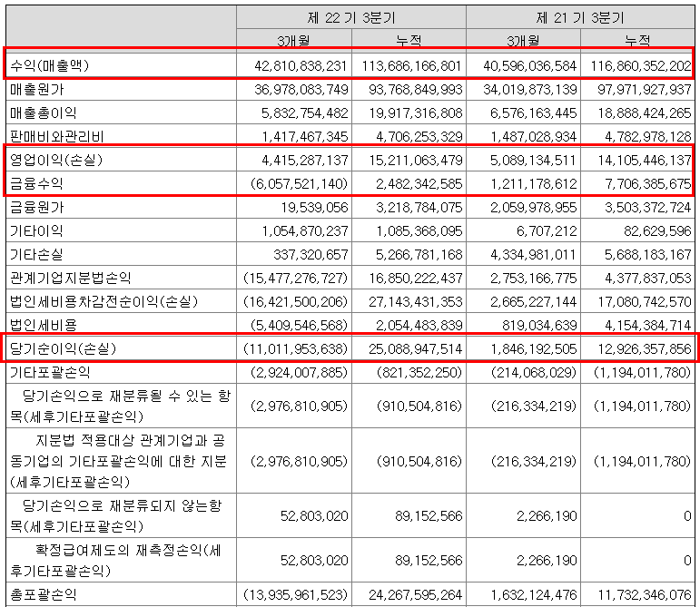Click the 총포괄손익 row label
Screen dimensions: 700x607
[x=44, y=595]
